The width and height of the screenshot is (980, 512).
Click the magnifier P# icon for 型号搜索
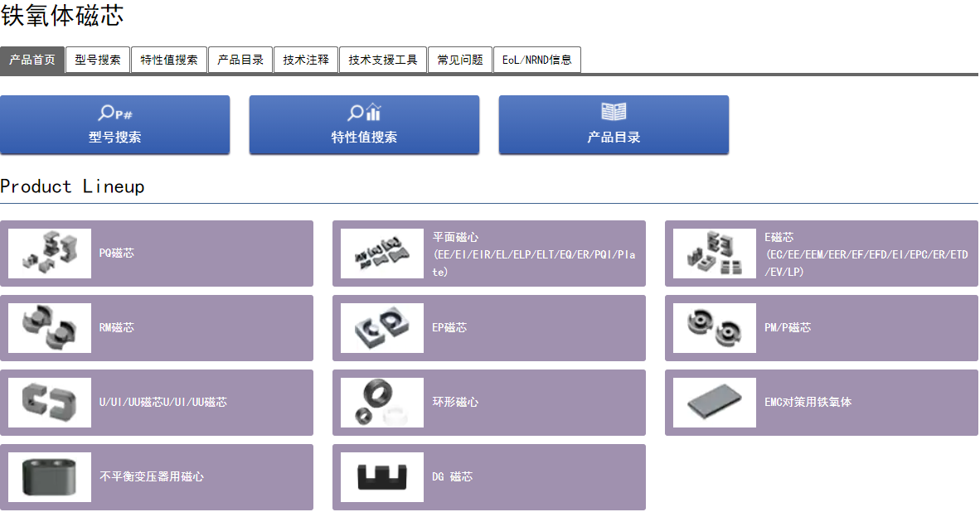tap(115, 114)
